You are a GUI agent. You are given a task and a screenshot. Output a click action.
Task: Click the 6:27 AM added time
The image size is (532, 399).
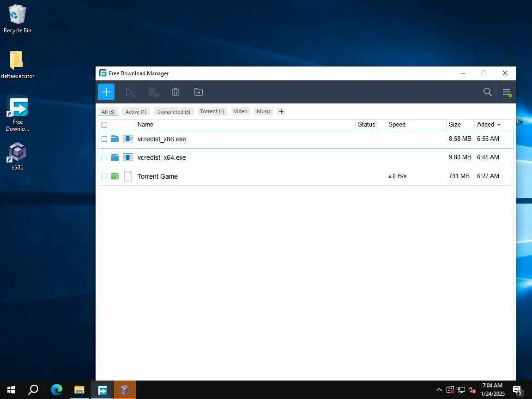[x=488, y=176]
